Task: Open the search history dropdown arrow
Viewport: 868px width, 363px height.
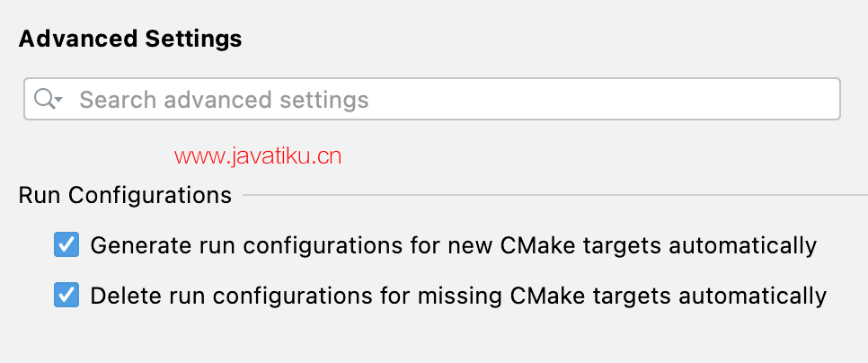Action: tap(58, 100)
